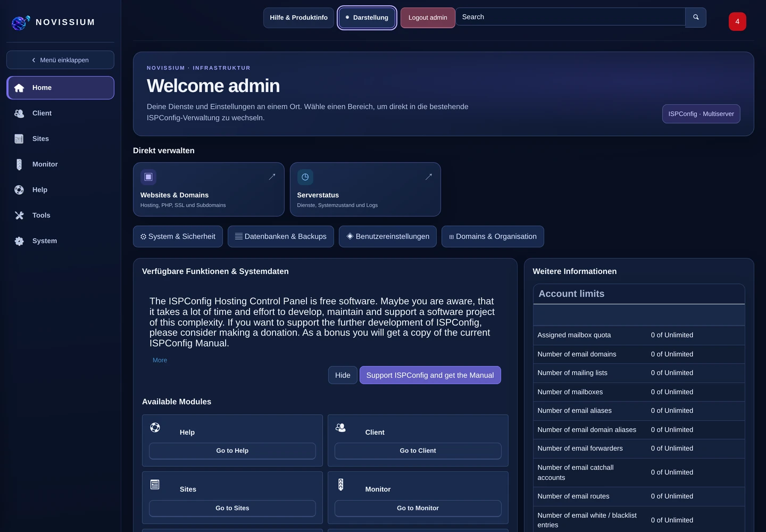The height and width of the screenshot is (532, 766).
Task: Click 'Available Modules' heading
Action: pos(177,402)
